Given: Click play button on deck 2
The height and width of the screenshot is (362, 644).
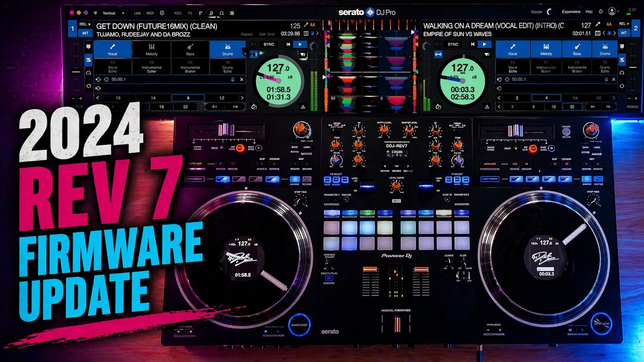Looking at the screenshot, I should pyautogui.click(x=484, y=44).
